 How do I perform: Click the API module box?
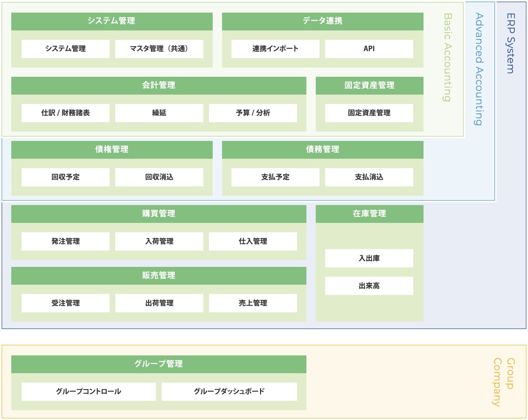369,49
